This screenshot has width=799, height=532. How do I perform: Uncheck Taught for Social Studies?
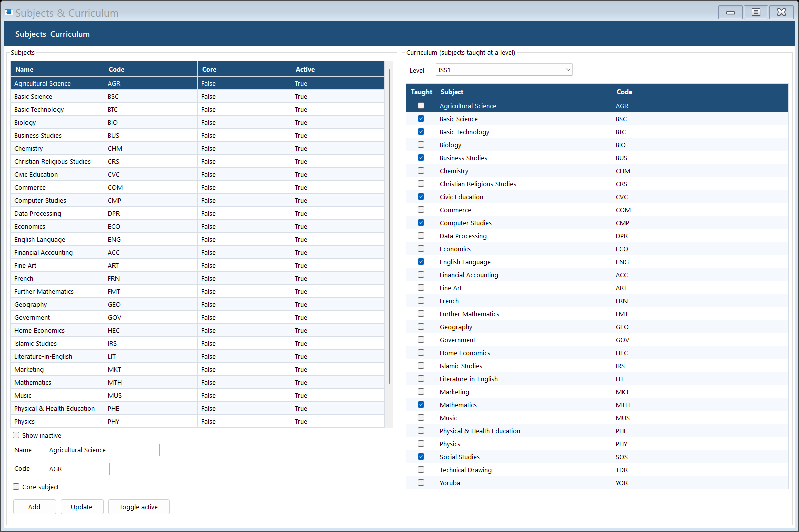tap(421, 457)
